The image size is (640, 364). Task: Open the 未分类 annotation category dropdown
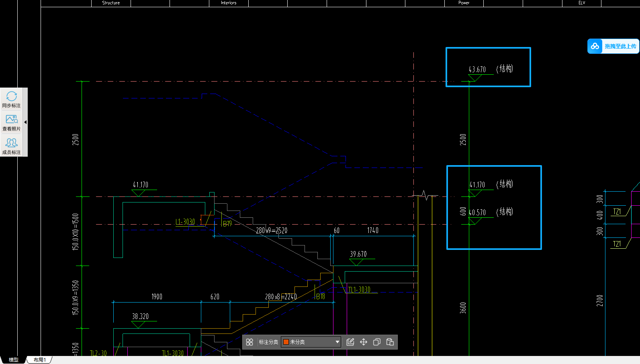[311, 342]
